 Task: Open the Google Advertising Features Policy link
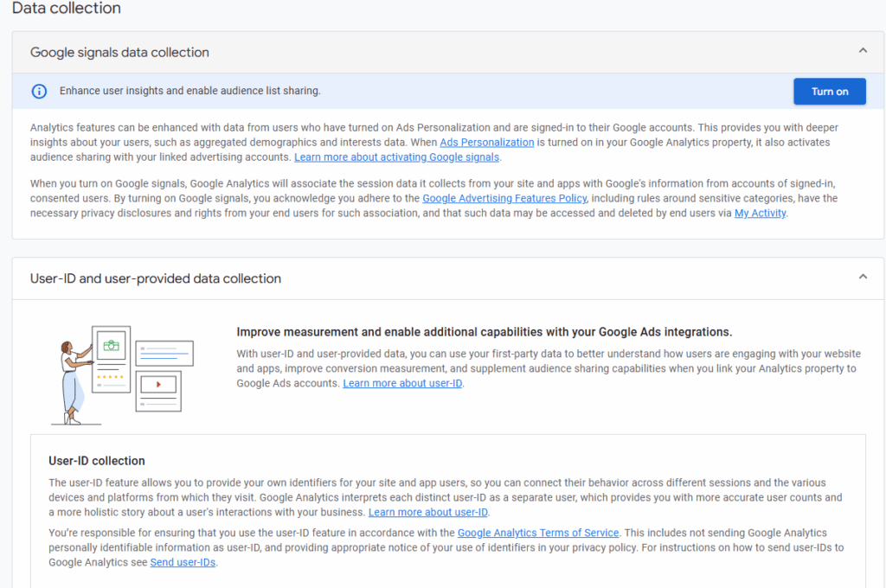(504, 198)
